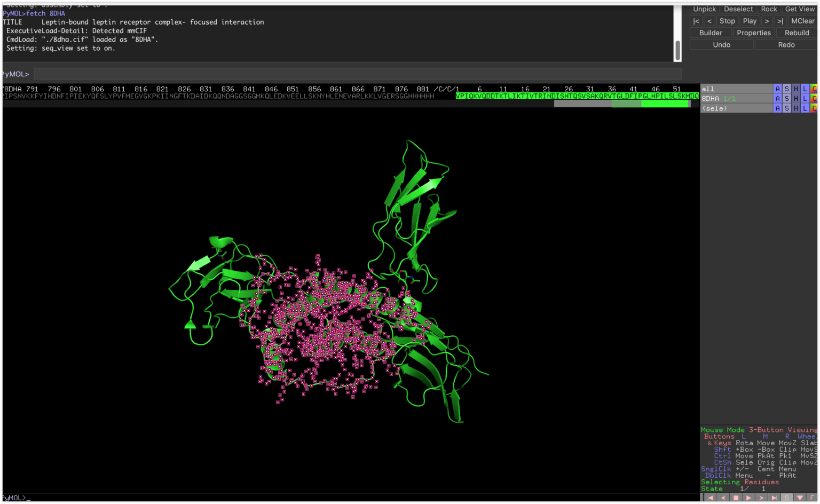Click the S icon in the bottom playback bar
The height and width of the screenshot is (504, 820).
click(787, 497)
